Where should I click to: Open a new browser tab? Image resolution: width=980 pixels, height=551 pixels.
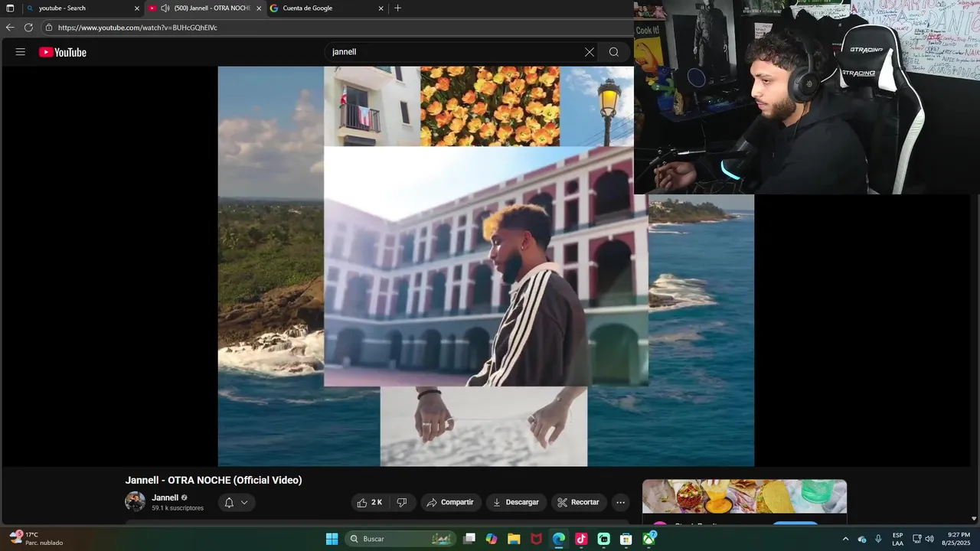[397, 8]
